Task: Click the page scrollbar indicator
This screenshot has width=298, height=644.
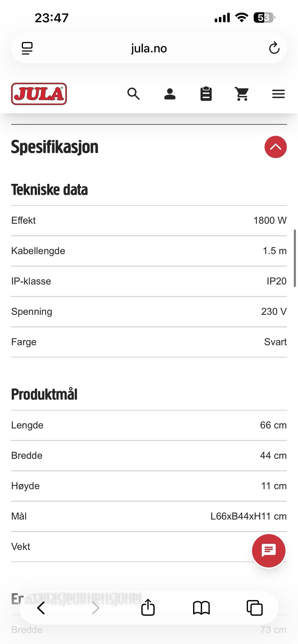Action: 295,258
